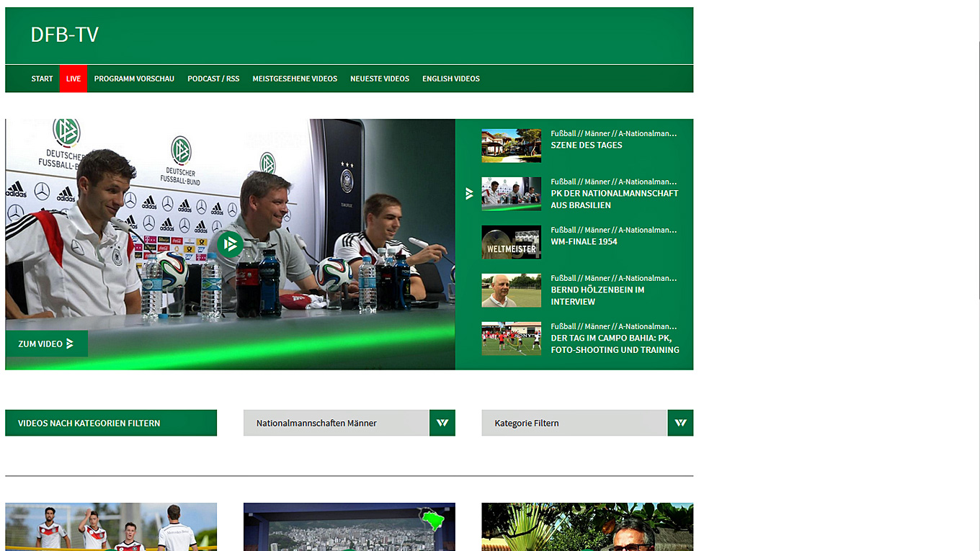Open Meistgesehene Videos section

[295, 79]
